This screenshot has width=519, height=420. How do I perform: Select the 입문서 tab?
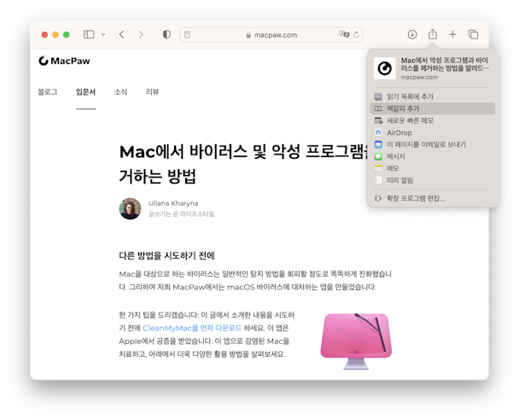85,92
